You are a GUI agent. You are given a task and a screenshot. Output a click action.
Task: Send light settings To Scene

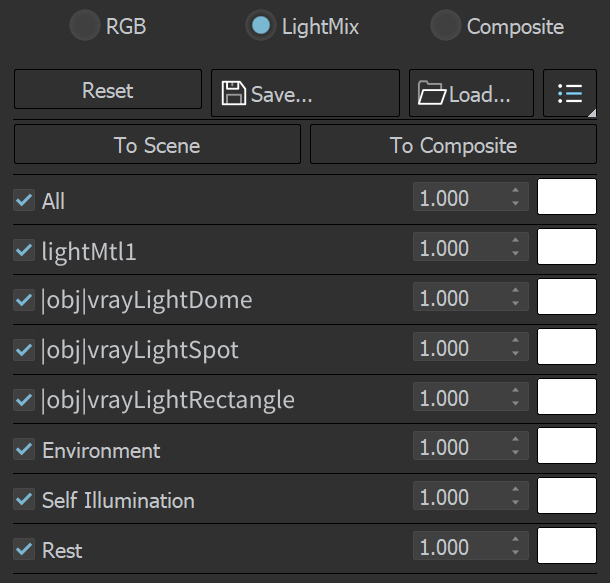157,144
